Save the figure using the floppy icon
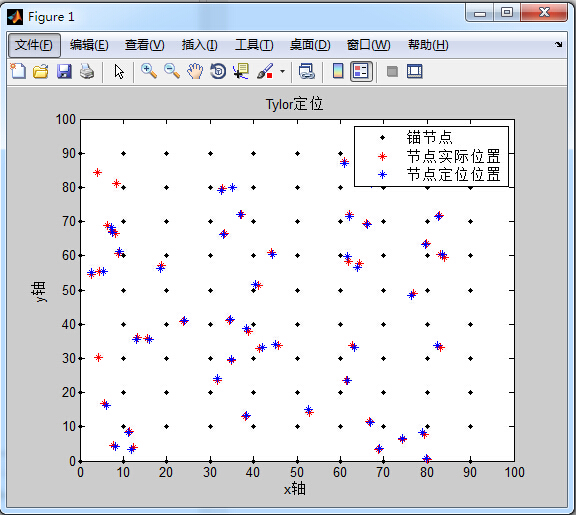The height and width of the screenshot is (515, 576). (64, 71)
